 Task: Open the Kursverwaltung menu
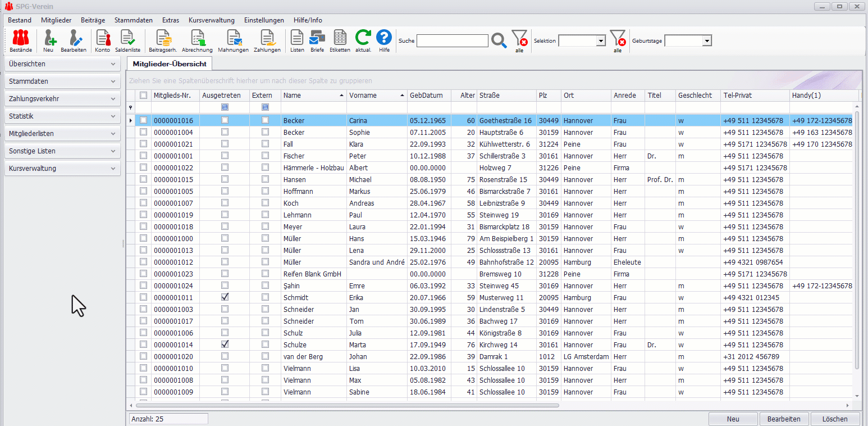[211, 20]
